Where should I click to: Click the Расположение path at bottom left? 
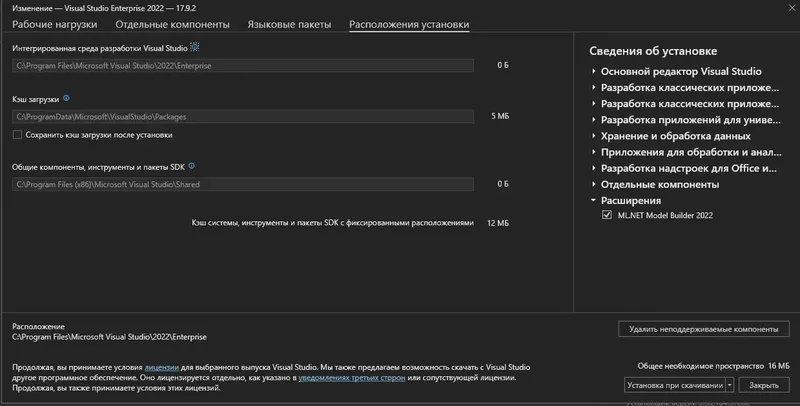click(x=110, y=337)
